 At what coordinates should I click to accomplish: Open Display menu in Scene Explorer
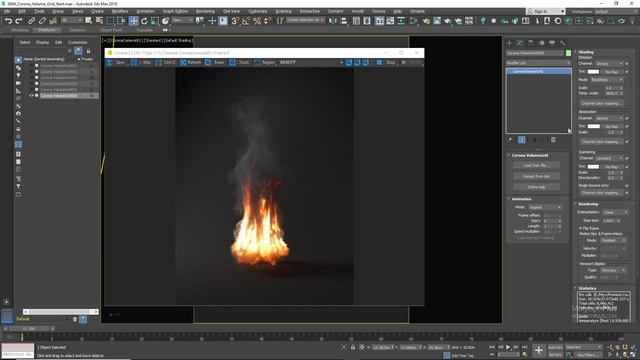(x=42, y=42)
